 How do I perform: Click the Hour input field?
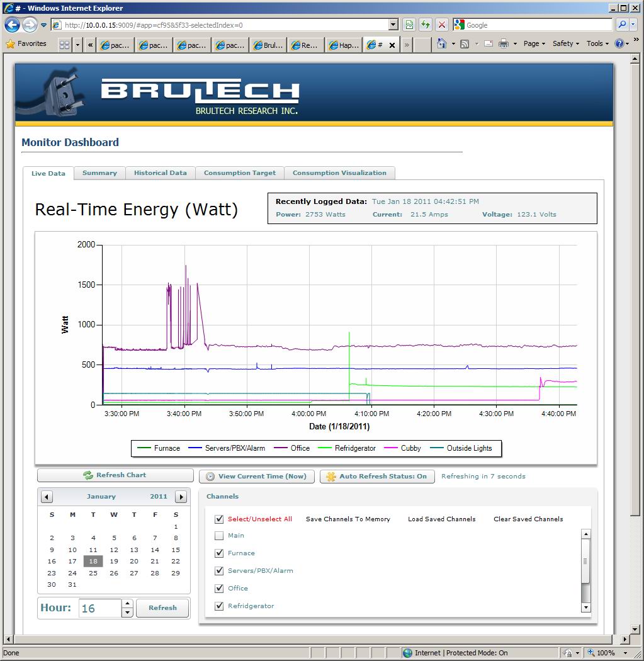coord(99,608)
